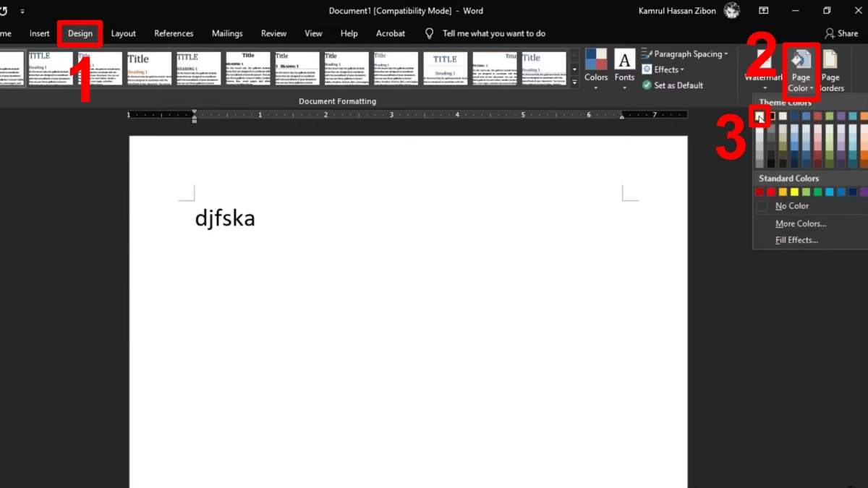868x488 pixels.
Task: Click the user account avatar picture
Action: tap(732, 11)
